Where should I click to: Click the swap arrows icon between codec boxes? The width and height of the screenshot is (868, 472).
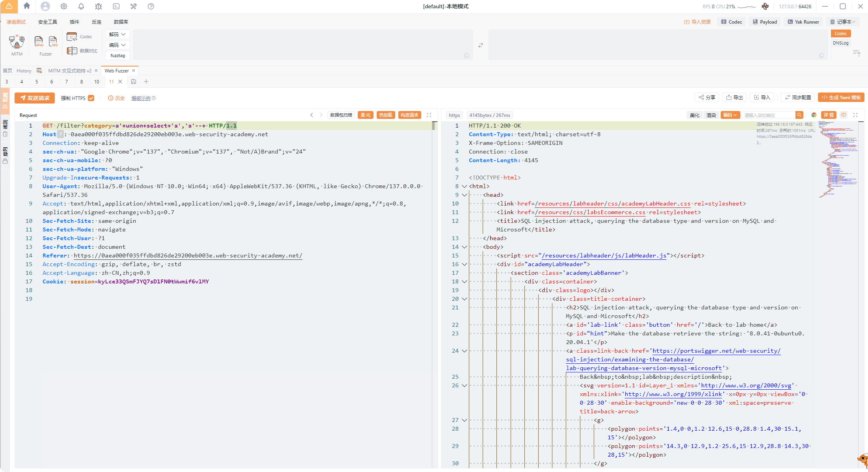tap(480, 46)
